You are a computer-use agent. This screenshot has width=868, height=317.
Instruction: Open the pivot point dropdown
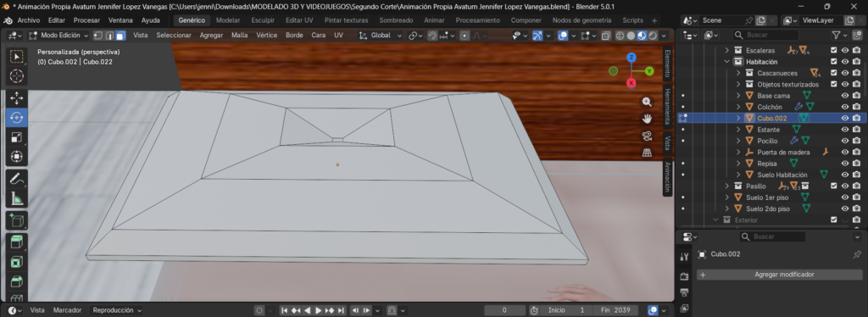tap(415, 36)
